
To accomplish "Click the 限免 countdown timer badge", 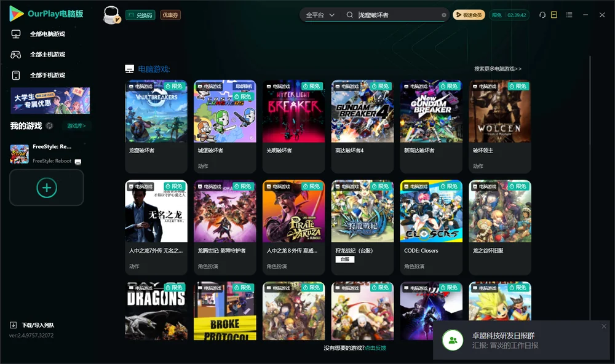I will click(x=509, y=15).
